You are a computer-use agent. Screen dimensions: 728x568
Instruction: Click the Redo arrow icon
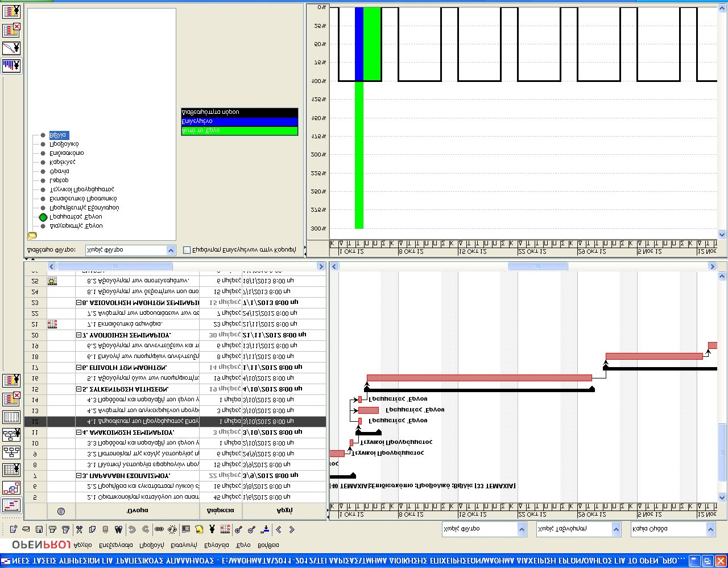pos(146,529)
